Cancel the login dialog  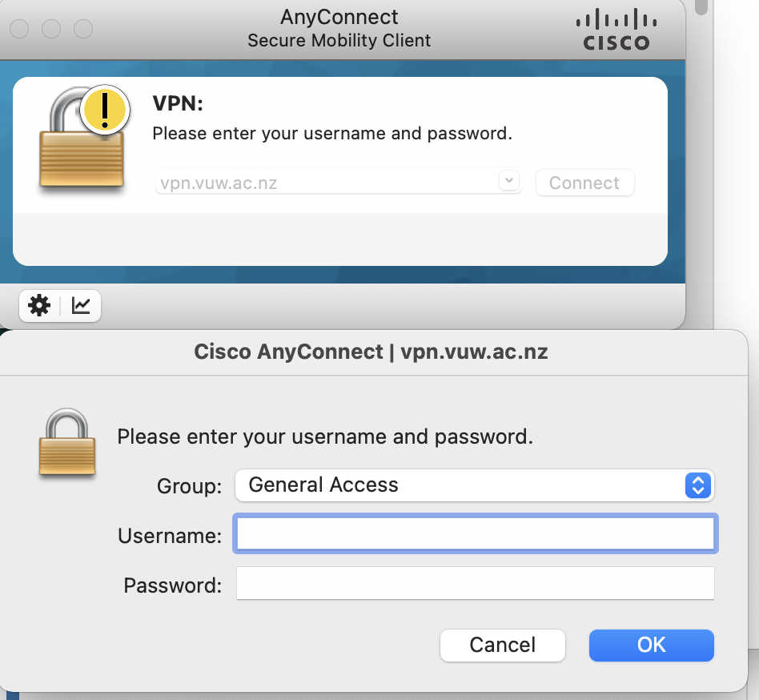click(503, 645)
